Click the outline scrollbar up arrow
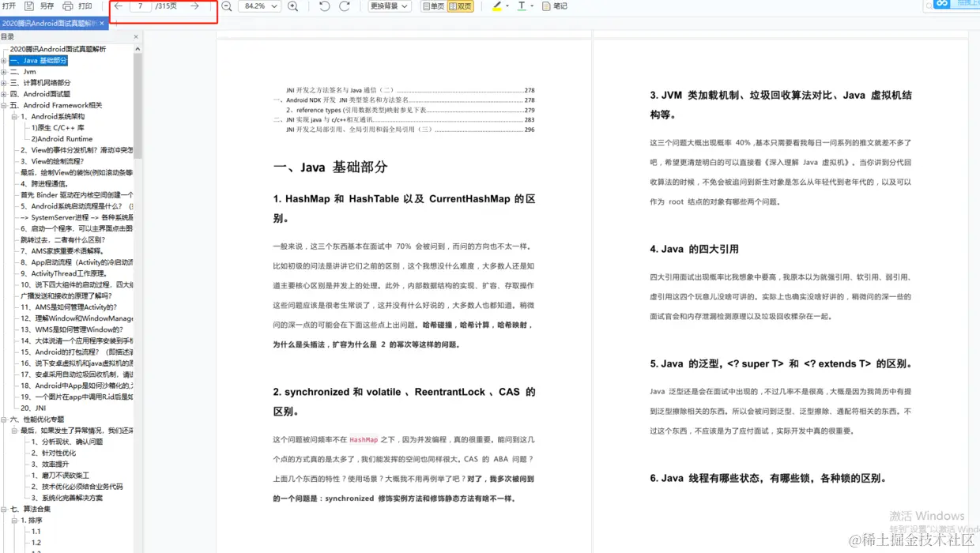The width and height of the screenshot is (980, 553). [138, 49]
